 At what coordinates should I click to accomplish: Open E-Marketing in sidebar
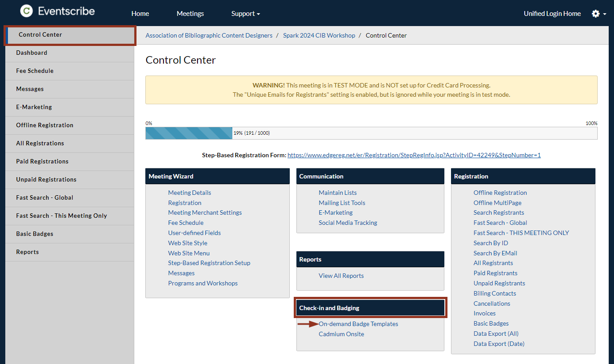point(70,107)
